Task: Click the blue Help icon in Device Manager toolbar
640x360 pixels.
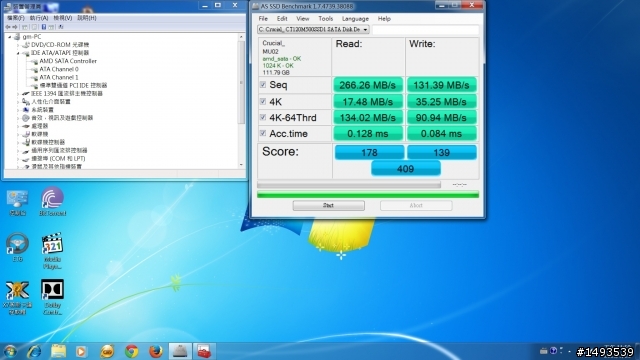Action: click(x=44, y=27)
